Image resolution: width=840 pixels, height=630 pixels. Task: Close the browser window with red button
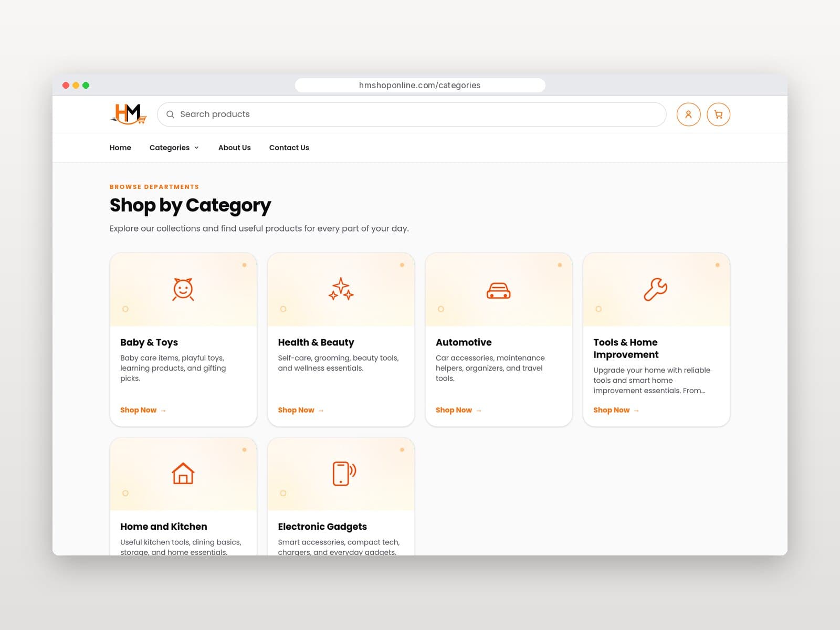click(x=66, y=85)
